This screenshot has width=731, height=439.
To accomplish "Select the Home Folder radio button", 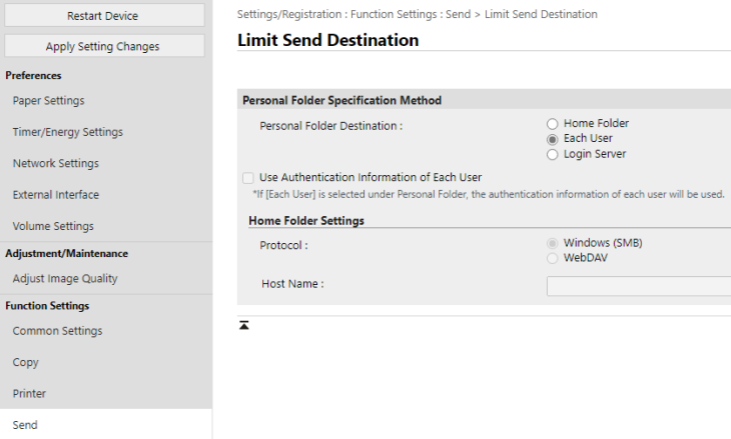I will pos(551,123).
